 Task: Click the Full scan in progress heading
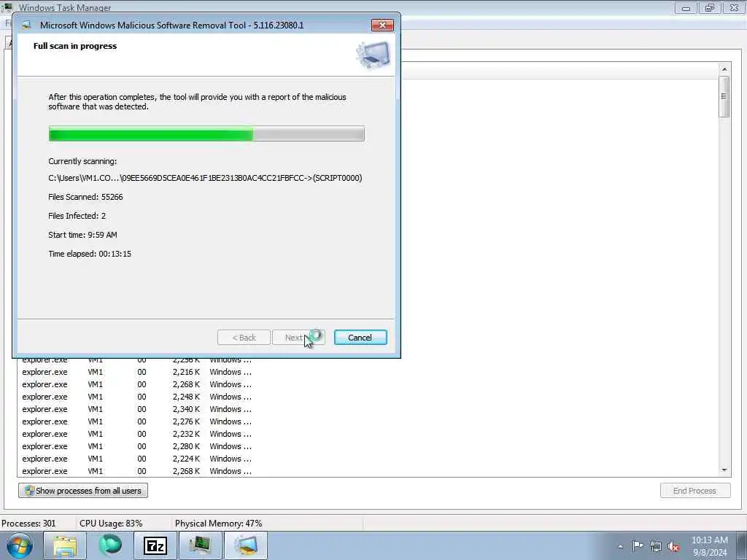coord(75,46)
